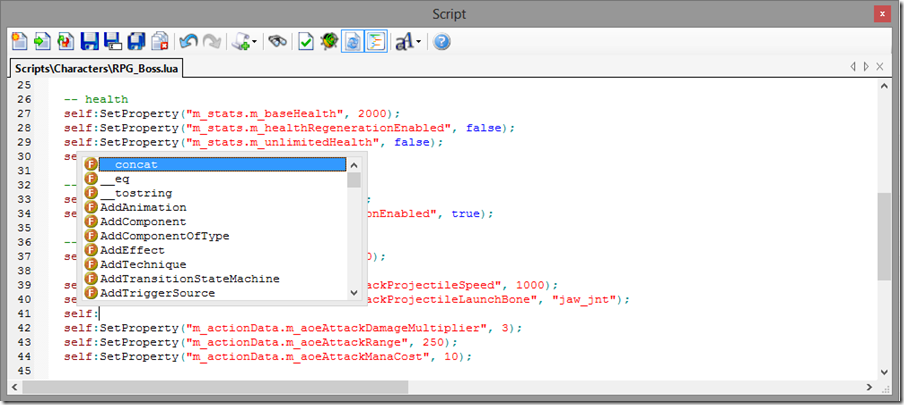Click the Save script floppy icon

point(89,41)
